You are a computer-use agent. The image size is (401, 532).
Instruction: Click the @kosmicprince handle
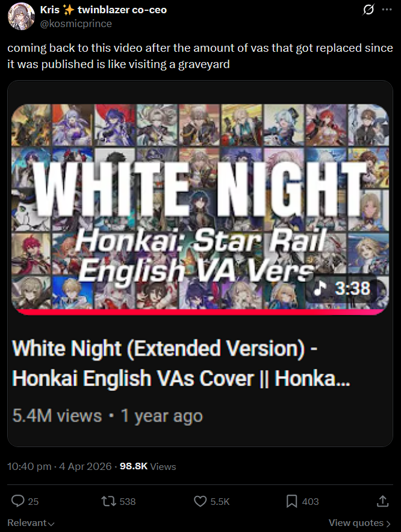(x=76, y=23)
